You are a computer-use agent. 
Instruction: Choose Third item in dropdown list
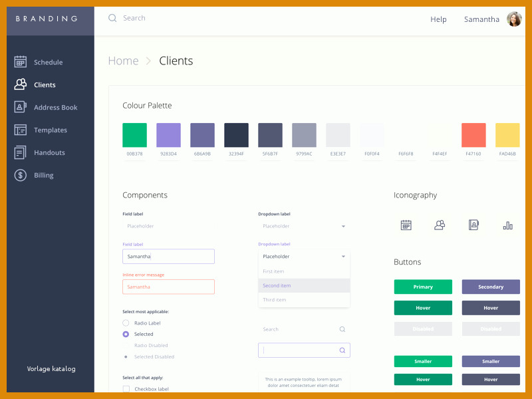pos(304,300)
